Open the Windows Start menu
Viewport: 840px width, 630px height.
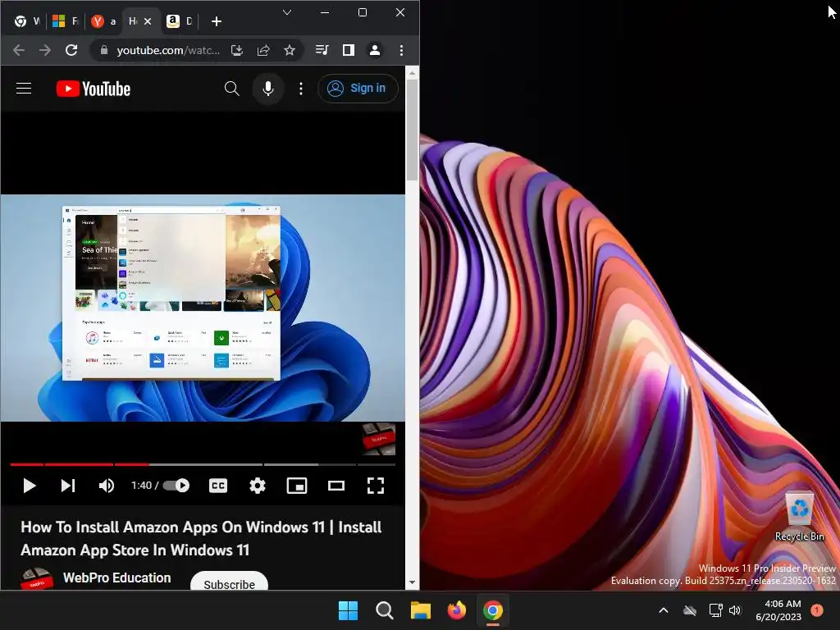click(348, 610)
